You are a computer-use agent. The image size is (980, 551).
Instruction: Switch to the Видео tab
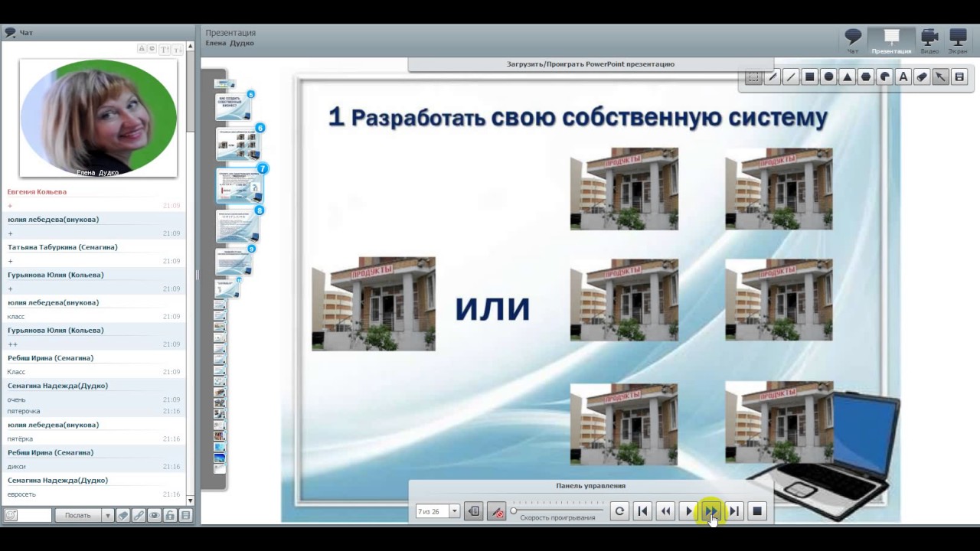click(929, 41)
